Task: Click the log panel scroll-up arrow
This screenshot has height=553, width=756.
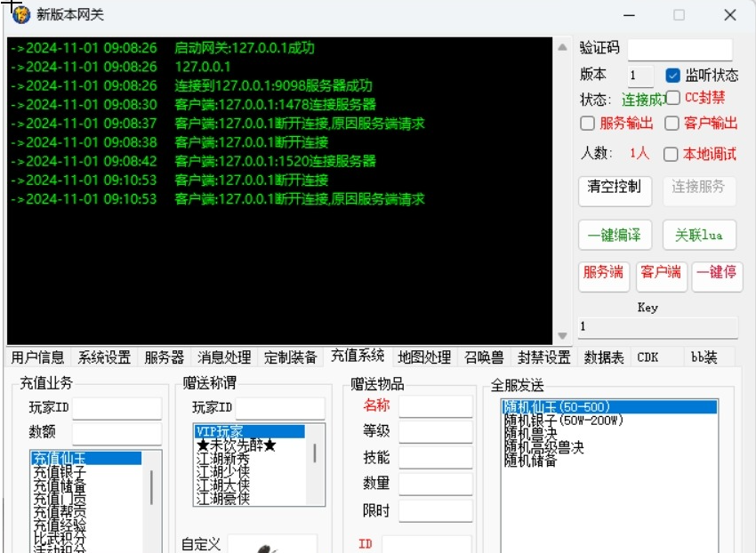Action: pos(562,48)
